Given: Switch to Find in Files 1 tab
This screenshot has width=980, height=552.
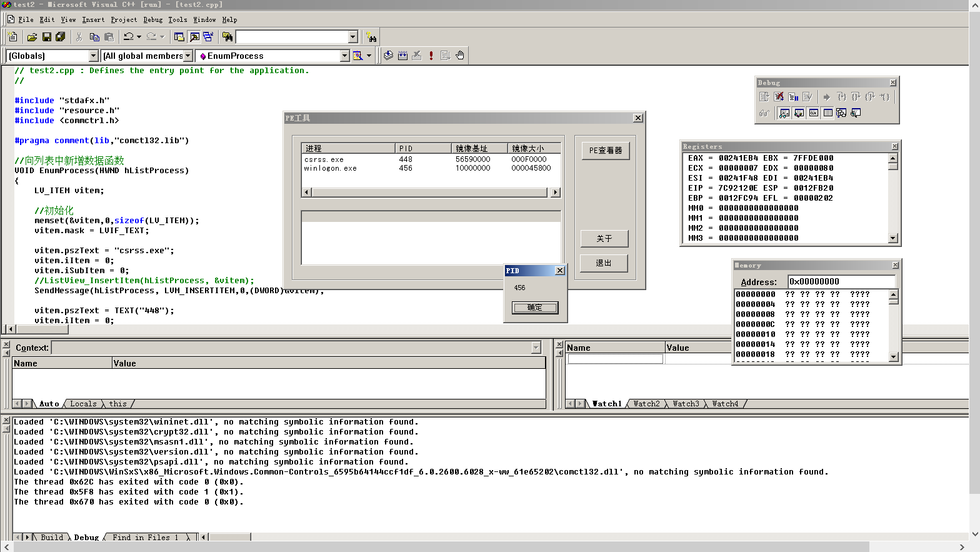Looking at the screenshot, I should click(x=145, y=537).
